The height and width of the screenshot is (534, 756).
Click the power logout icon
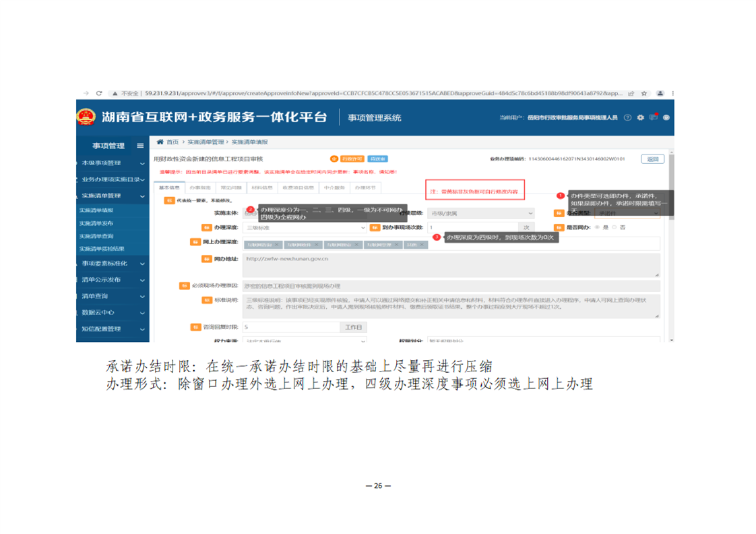[666, 117]
